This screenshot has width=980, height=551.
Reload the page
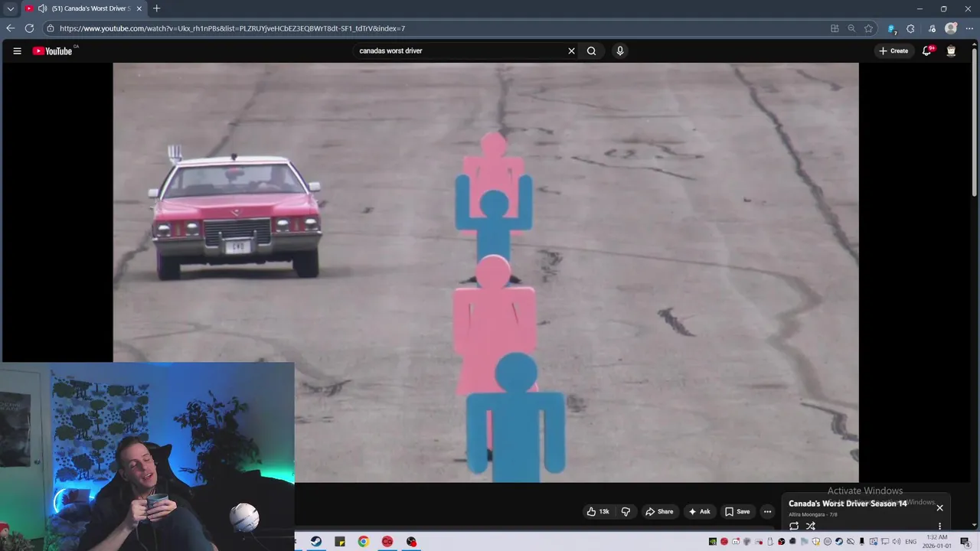[x=29, y=28]
